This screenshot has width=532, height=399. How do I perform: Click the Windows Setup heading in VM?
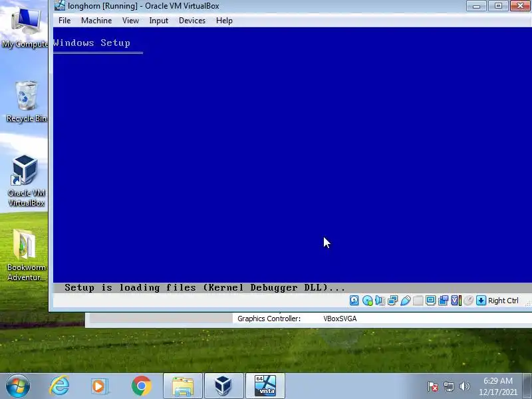point(92,43)
